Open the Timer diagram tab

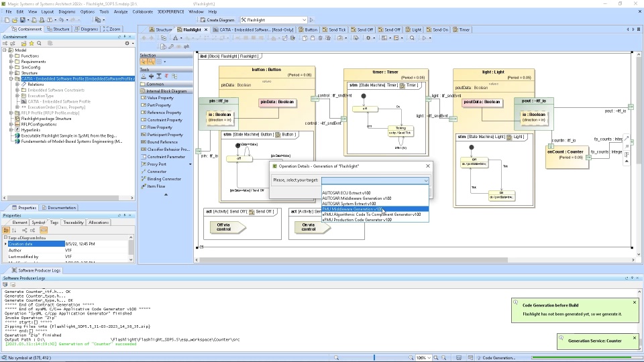click(x=462, y=29)
